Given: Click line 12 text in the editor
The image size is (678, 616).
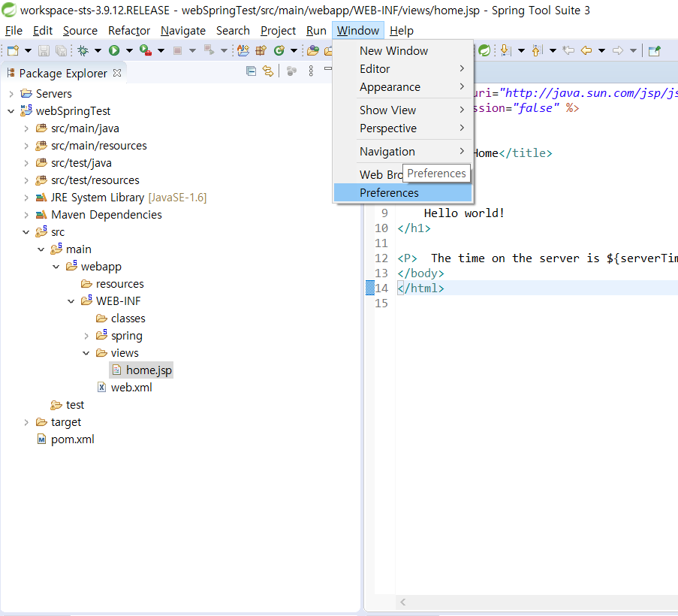Looking at the screenshot, I should point(536,258).
